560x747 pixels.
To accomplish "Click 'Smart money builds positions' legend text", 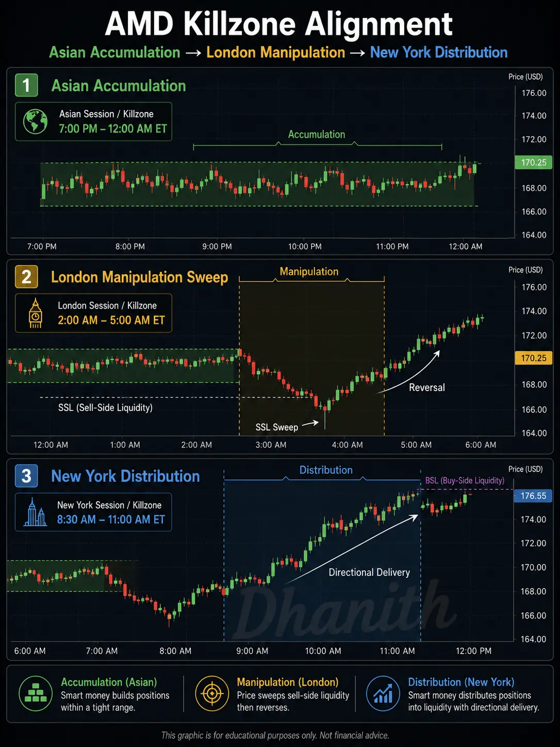I will click(x=115, y=695).
